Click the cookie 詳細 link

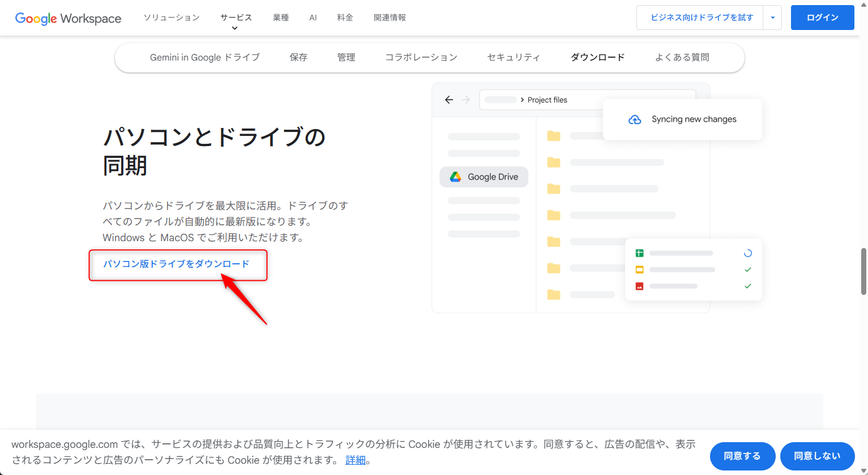tap(356, 460)
